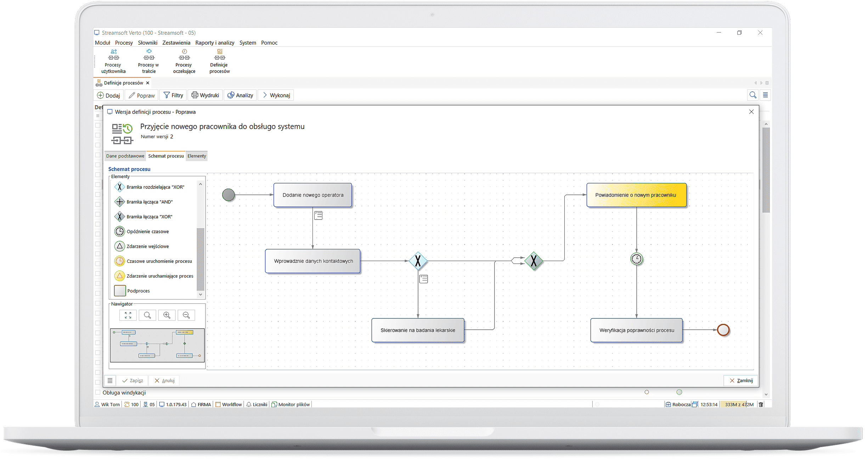868x472 pixels.
Task: Click the trash icon in status bar
Action: (761, 404)
